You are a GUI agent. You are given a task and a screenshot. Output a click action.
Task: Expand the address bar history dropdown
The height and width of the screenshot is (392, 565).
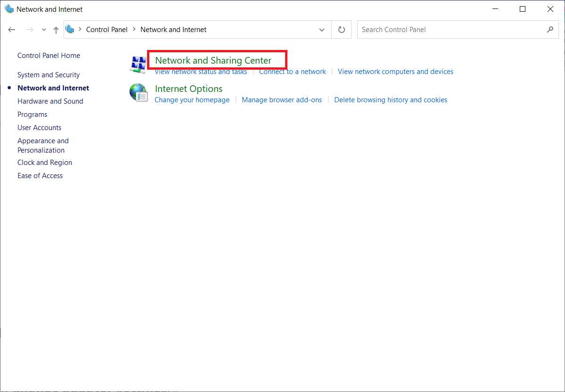[x=322, y=30]
